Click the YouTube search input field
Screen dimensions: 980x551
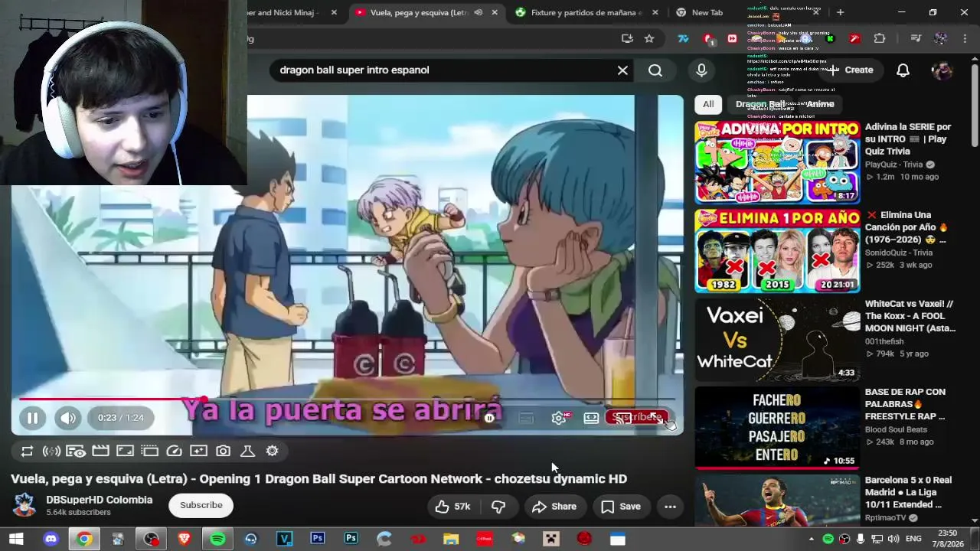tap(444, 70)
